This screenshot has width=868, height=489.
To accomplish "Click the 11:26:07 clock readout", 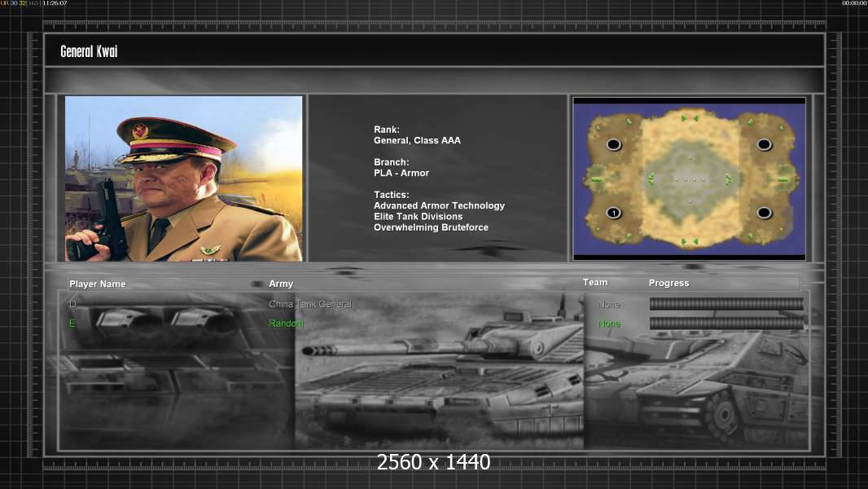I will [x=55, y=3].
